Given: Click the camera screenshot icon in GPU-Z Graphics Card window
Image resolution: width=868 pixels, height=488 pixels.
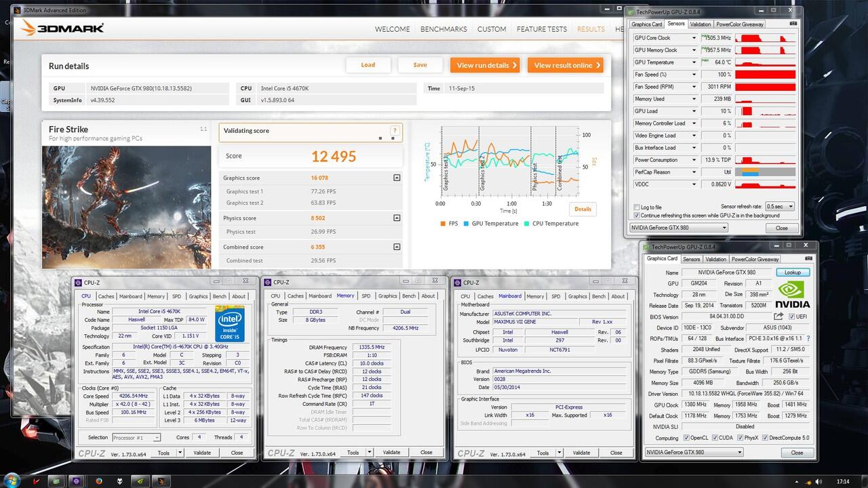Looking at the screenshot, I should coord(809,259).
